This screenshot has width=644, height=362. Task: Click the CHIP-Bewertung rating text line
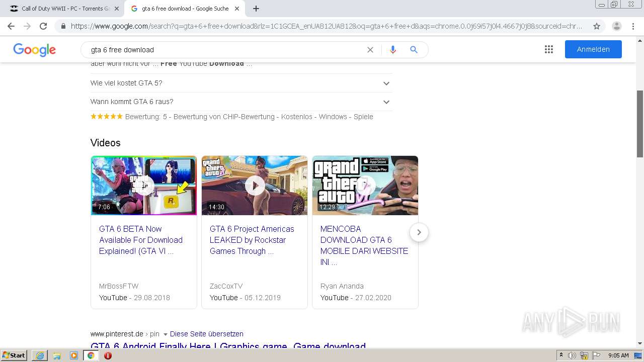click(232, 117)
